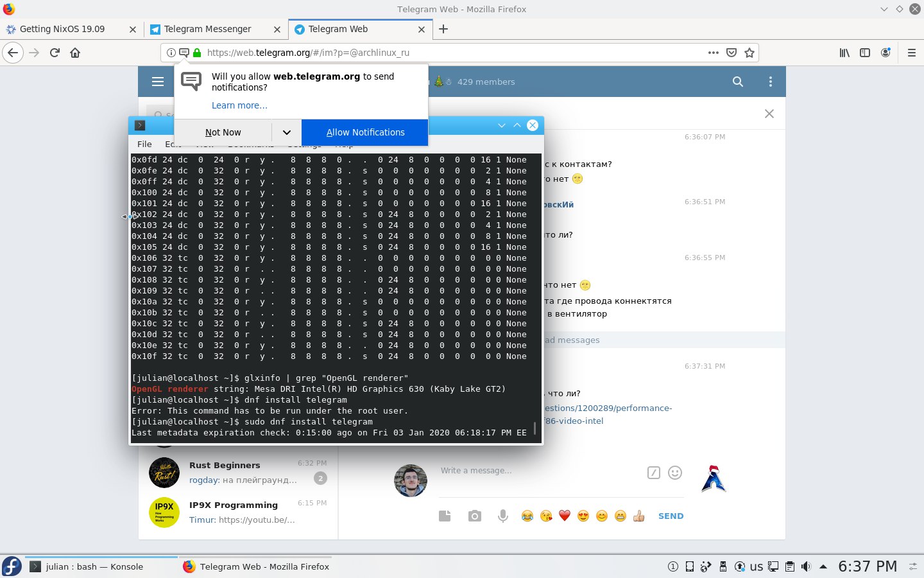
Task: Click notification permission icon in address bar
Action: [x=184, y=53]
